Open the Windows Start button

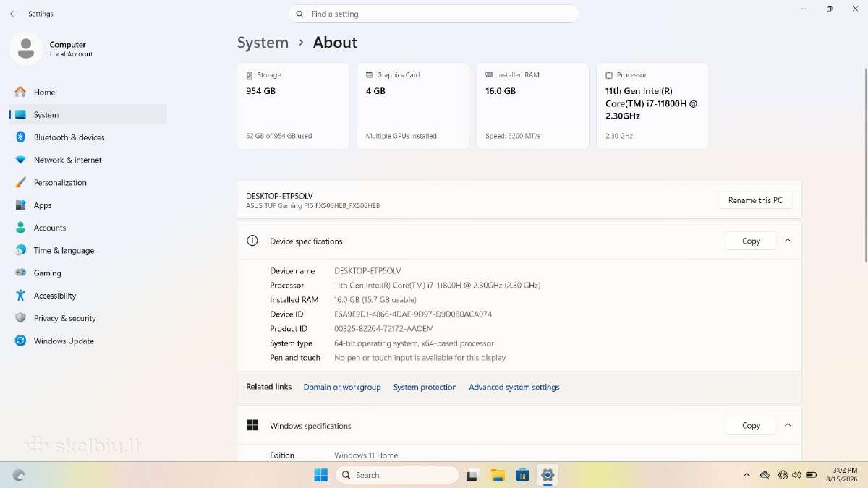pos(320,475)
